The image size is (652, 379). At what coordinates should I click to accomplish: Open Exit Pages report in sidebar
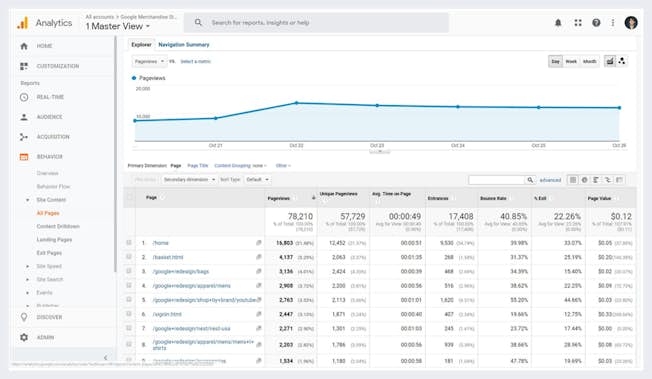(49, 253)
